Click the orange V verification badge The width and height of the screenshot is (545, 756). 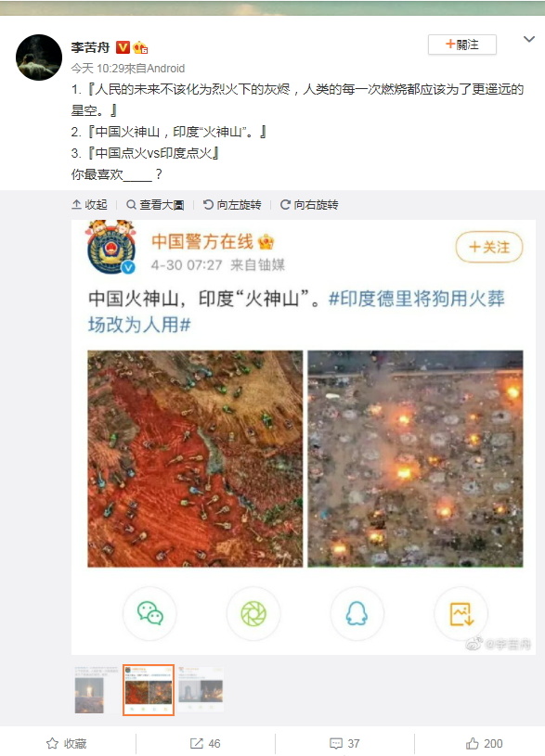(123, 47)
